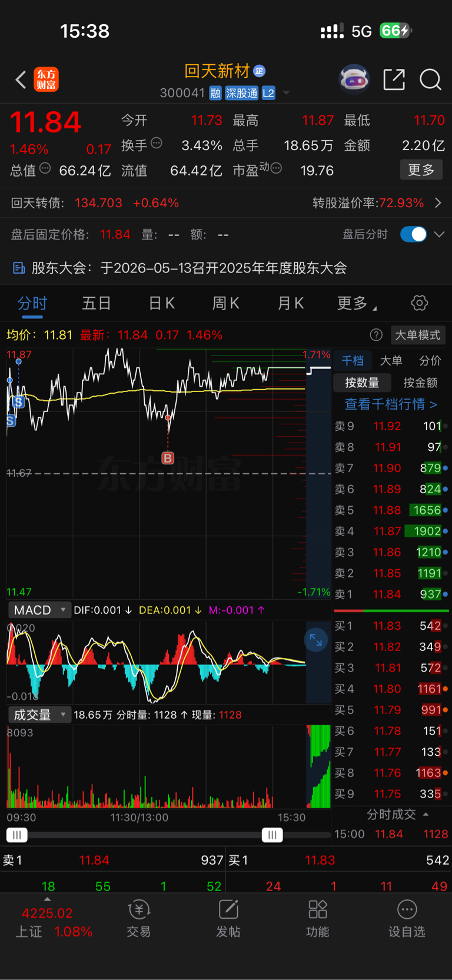
Task: Open 查看千档行情 link
Action: point(391,404)
